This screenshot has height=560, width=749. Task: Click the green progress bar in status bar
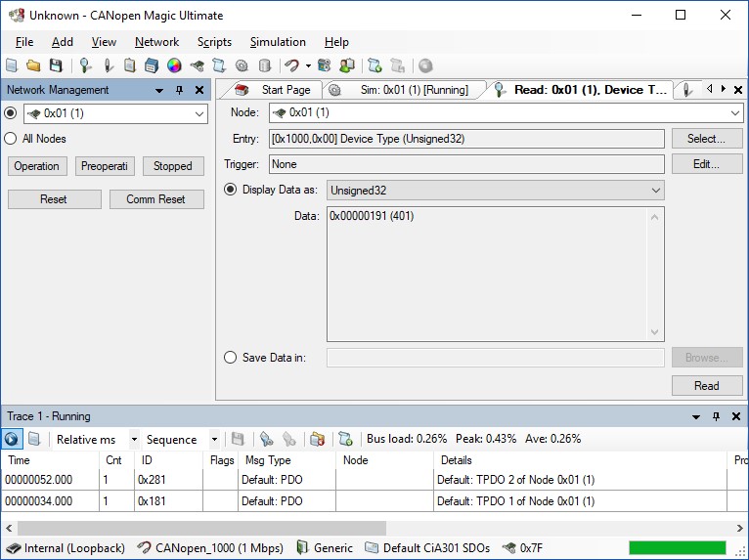678,548
